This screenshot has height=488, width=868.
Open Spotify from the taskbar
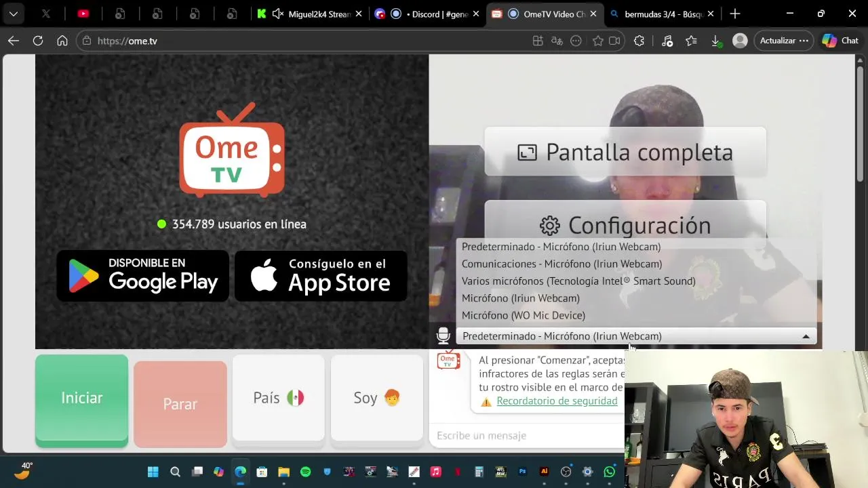[305, 472]
